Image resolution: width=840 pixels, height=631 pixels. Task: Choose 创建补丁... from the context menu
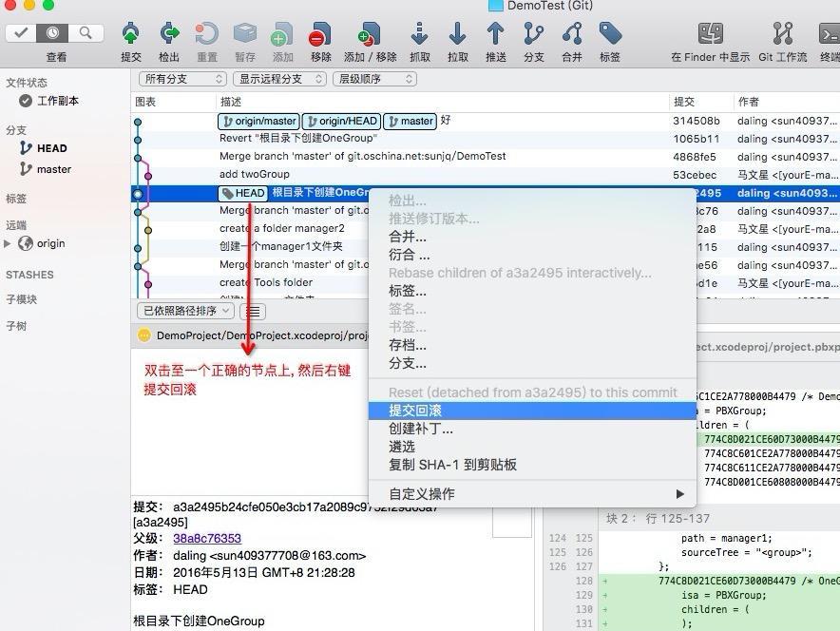pos(532,429)
